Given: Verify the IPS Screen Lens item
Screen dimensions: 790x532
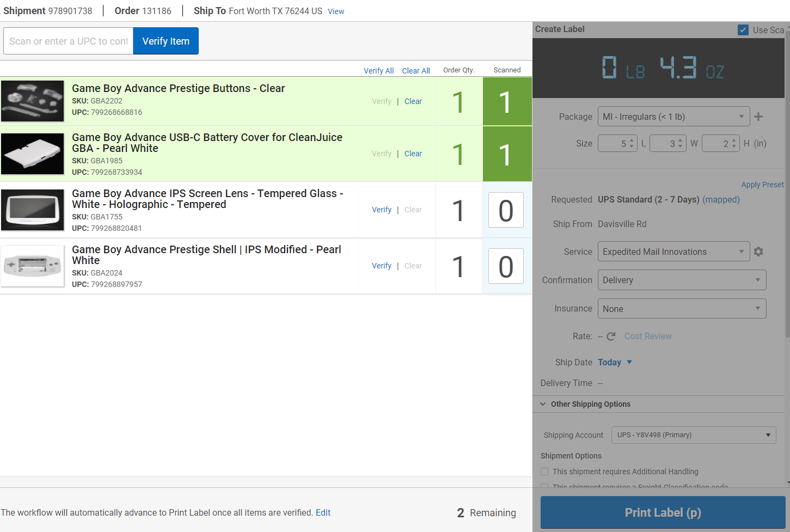Looking at the screenshot, I should point(382,210).
